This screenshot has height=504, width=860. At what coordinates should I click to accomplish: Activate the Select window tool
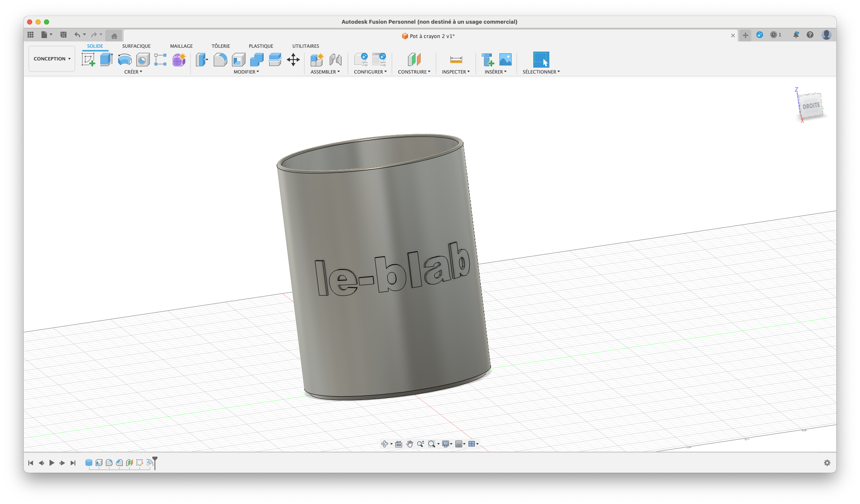(x=541, y=60)
